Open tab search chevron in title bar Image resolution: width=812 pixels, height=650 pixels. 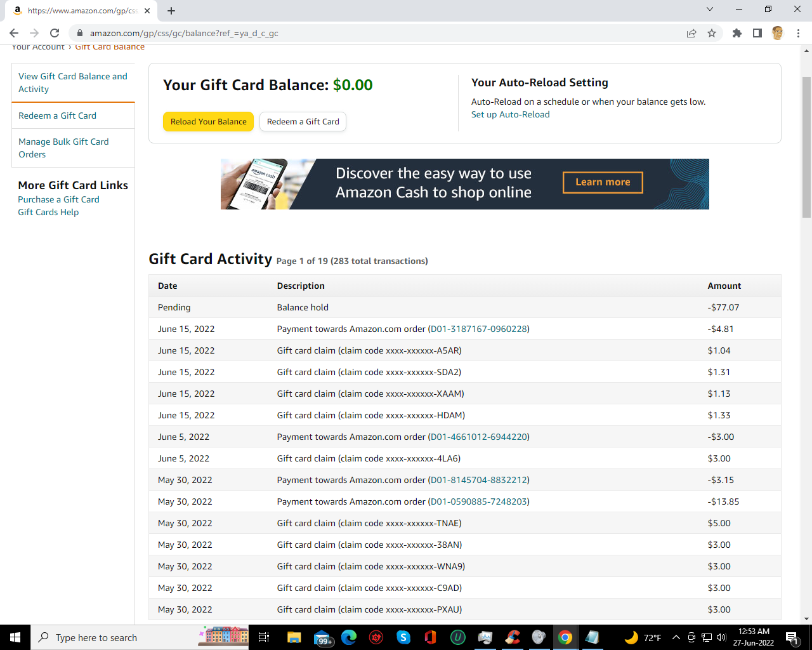point(710,9)
